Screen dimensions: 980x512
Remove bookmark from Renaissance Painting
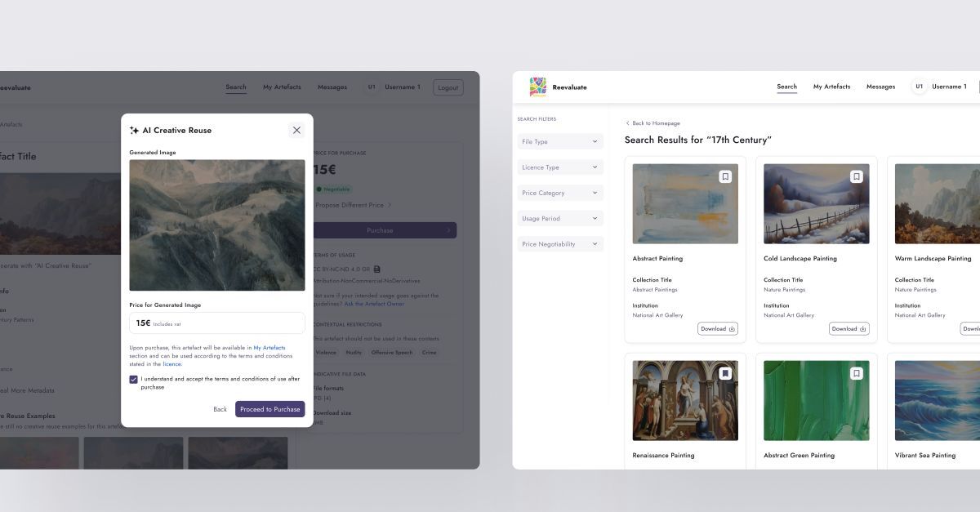(x=725, y=373)
